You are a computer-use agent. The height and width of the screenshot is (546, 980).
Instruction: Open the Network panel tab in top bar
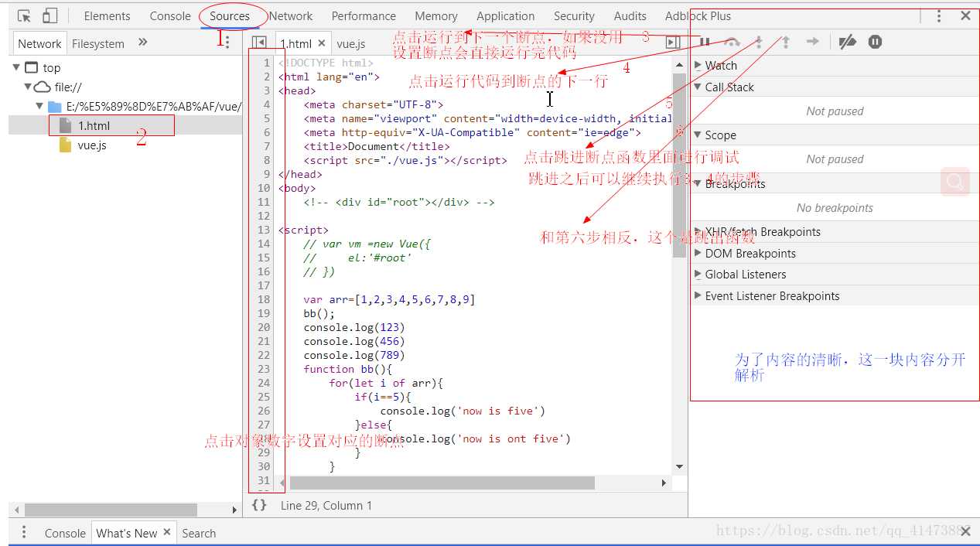(291, 15)
